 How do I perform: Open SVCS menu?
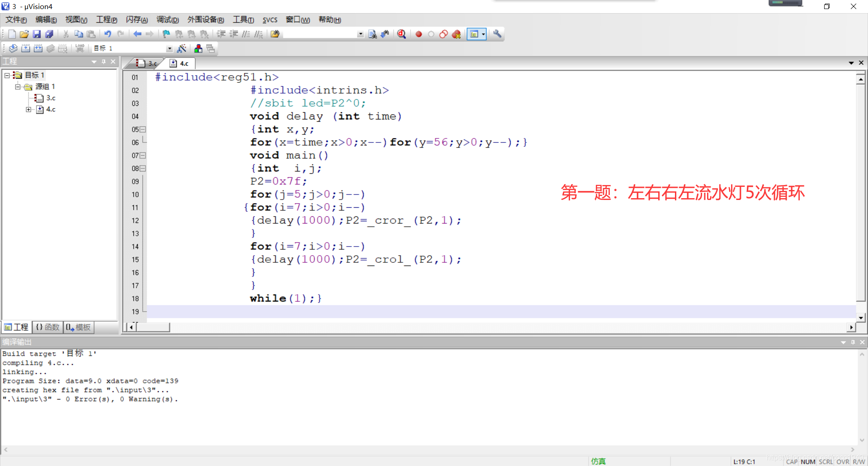pyautogui.click(x=270, y=19)
